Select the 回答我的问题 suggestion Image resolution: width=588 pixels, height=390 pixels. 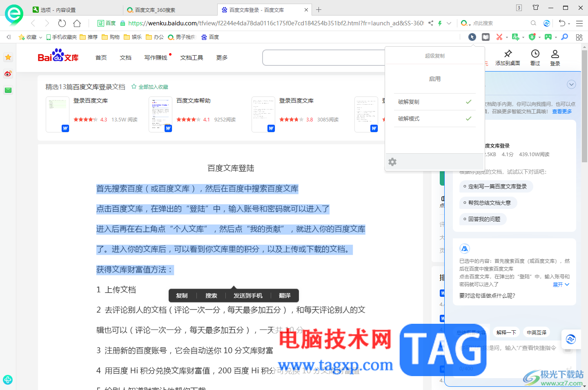pos(483,219)
